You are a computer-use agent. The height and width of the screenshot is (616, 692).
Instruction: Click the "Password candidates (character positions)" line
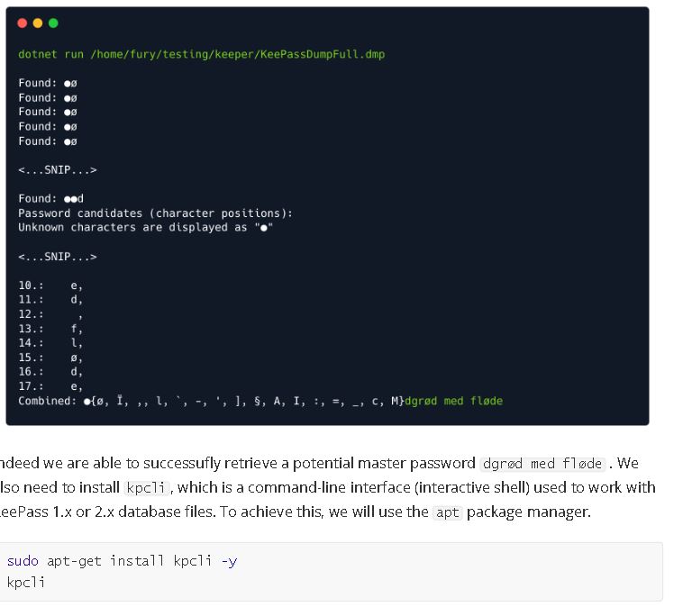click(155, 213)
